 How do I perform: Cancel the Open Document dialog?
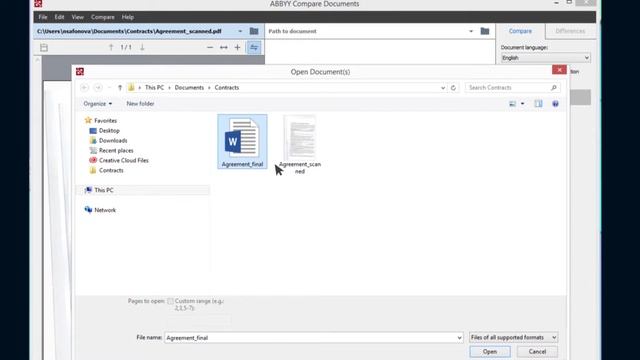[537, 351]
